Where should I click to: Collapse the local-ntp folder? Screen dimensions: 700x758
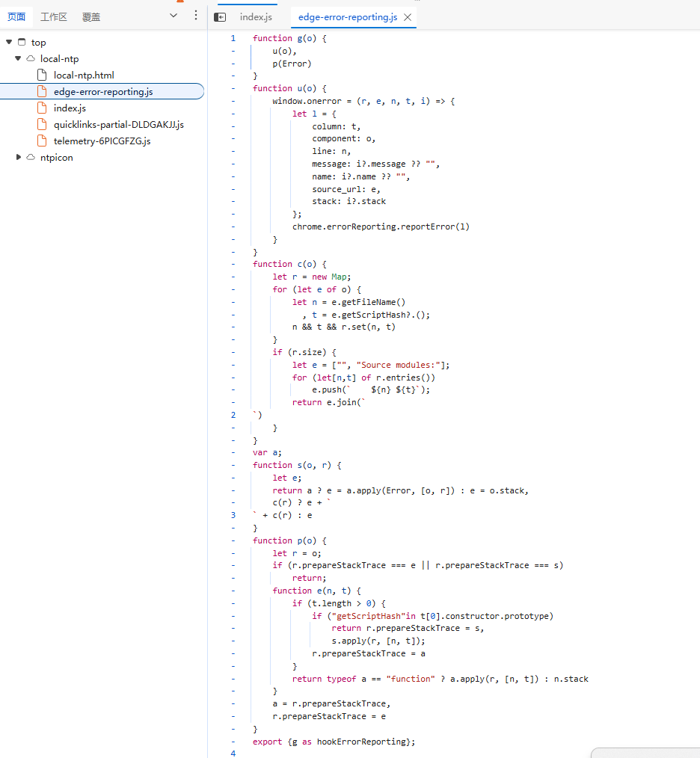18,58
